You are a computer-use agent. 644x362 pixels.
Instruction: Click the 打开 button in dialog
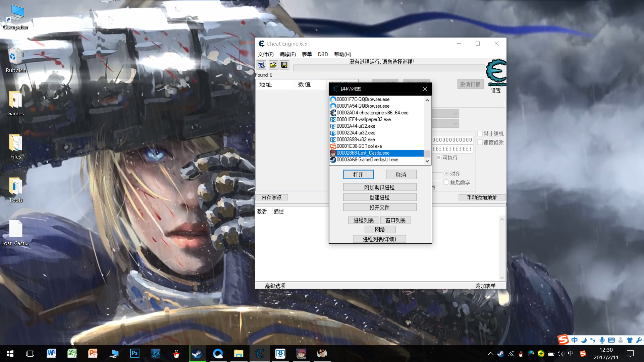358,175
